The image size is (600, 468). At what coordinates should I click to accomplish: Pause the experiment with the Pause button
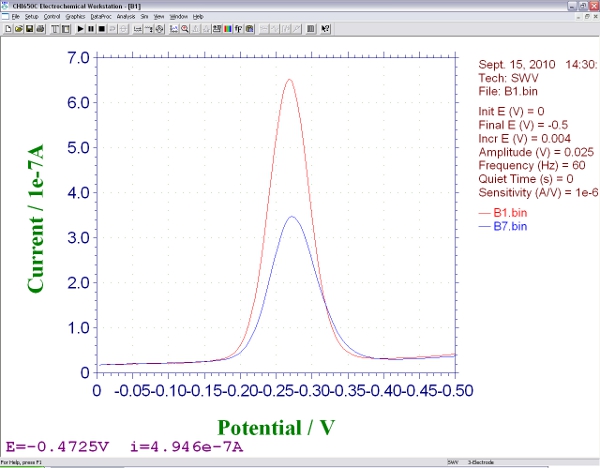pyautogui.click(x=91, y=29)
